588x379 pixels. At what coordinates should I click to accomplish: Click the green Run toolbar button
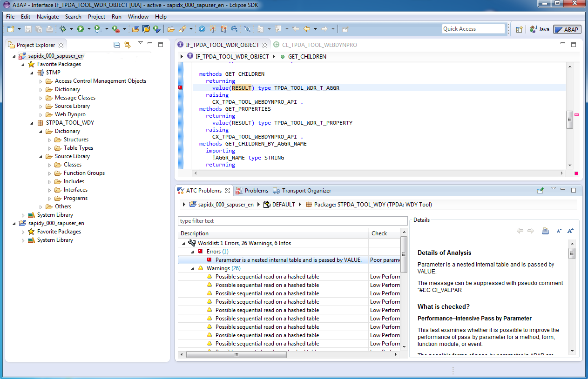[81, 29]
